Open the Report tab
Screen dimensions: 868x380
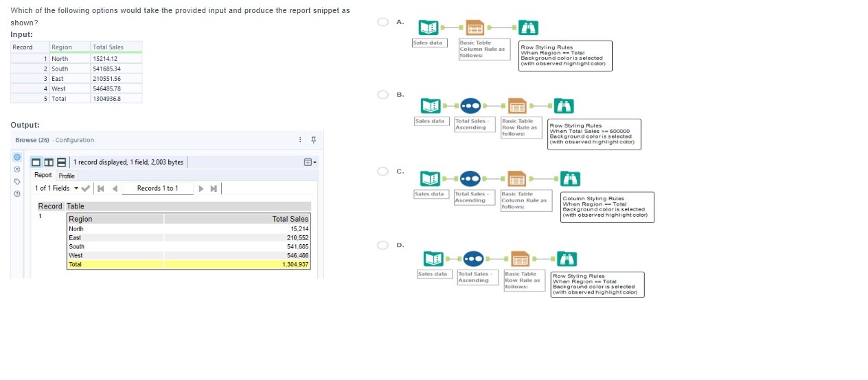point(43,176)
